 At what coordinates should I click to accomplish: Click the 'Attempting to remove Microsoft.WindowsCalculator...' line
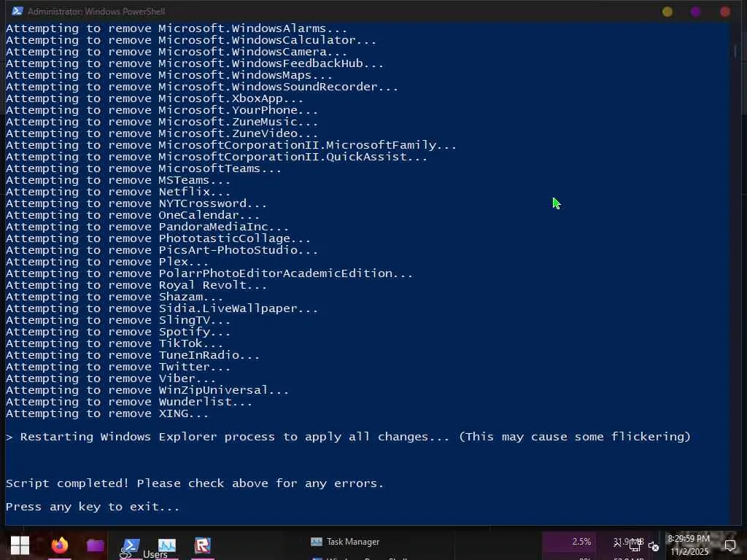click(x=191, y=40)
